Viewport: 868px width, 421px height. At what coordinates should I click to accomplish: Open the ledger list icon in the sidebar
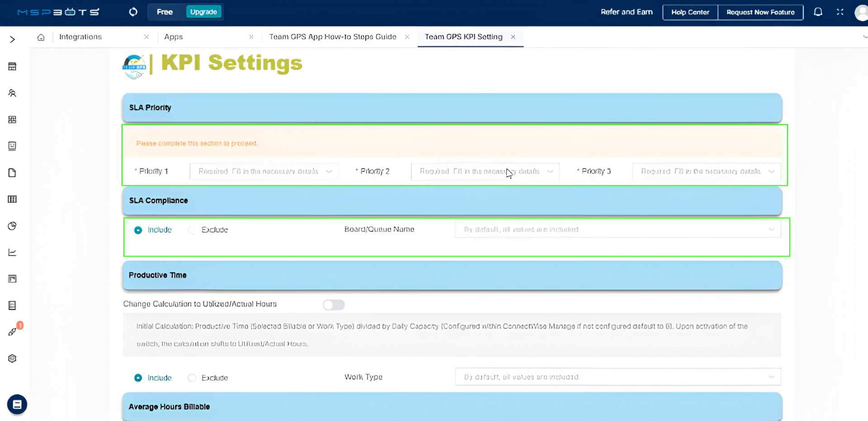point(12,305)
